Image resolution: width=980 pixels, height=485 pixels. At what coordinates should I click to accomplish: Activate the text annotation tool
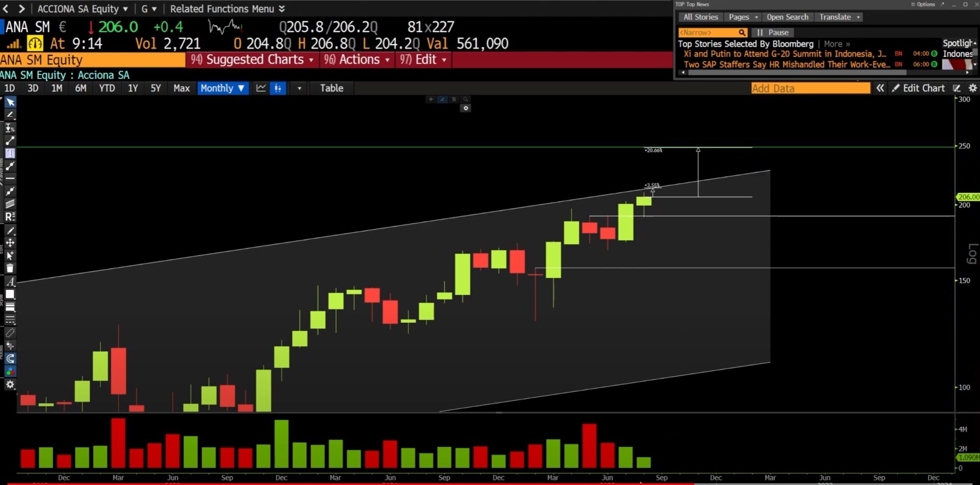pyautogui.click(x=10, y=153)
